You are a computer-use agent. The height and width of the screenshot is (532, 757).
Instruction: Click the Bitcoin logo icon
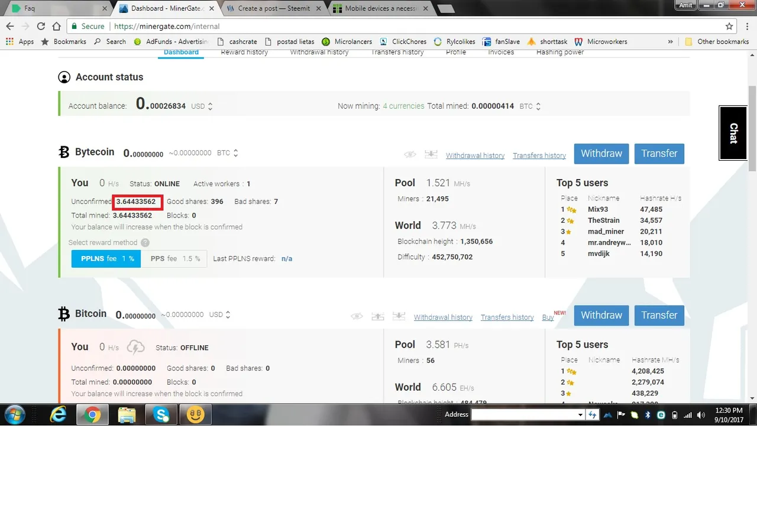(x=64, y=314)
